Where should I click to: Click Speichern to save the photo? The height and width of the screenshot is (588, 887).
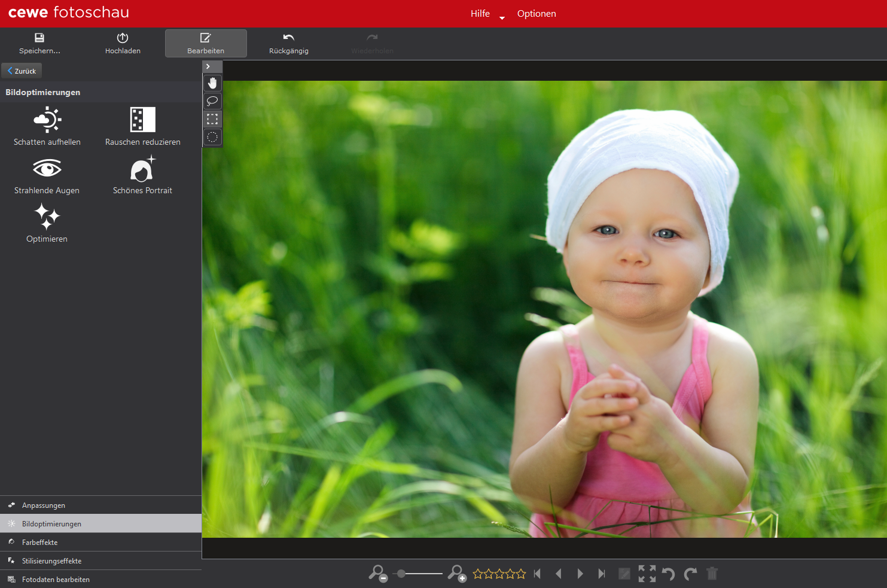[39, 44]
